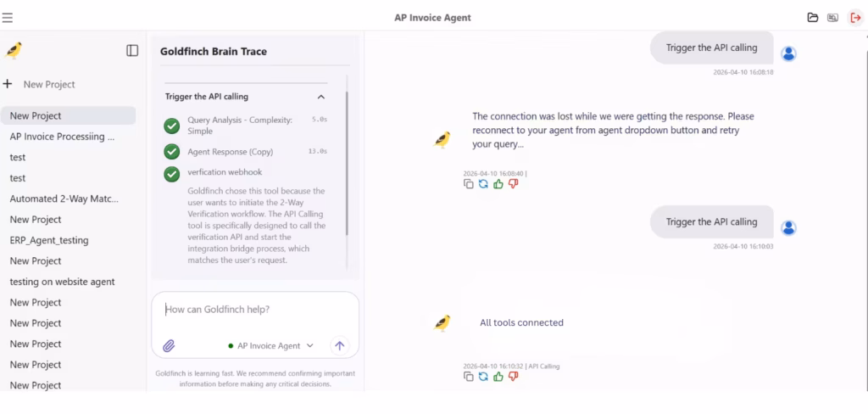Image resolution: width=868 pixels, height=414 pixels.
Task: Click Agent Response (Copy) green checkmark
Action: click(x=171, y=151)
